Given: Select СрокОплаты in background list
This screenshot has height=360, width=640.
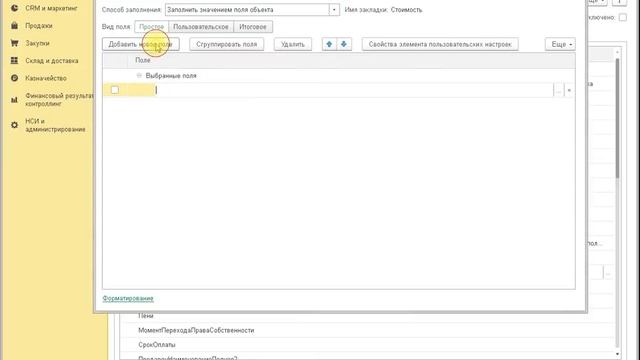Looking at the screenshot, I should 157,345.
